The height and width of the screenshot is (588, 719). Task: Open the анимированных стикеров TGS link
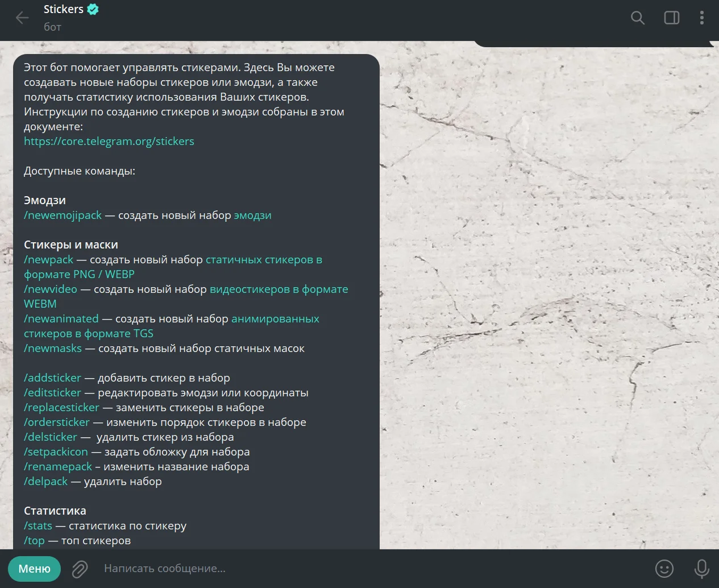[x=275, y=318]
